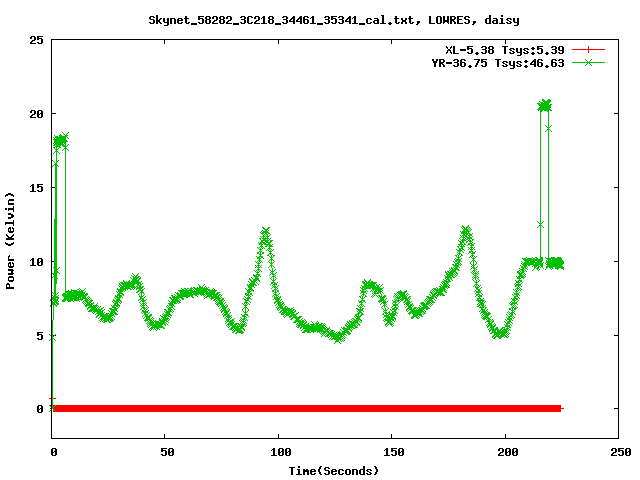Image resolution: width=640 pixels, height=480 pixels.
Task: Click y-axis tick label 15
Action: 36,188
